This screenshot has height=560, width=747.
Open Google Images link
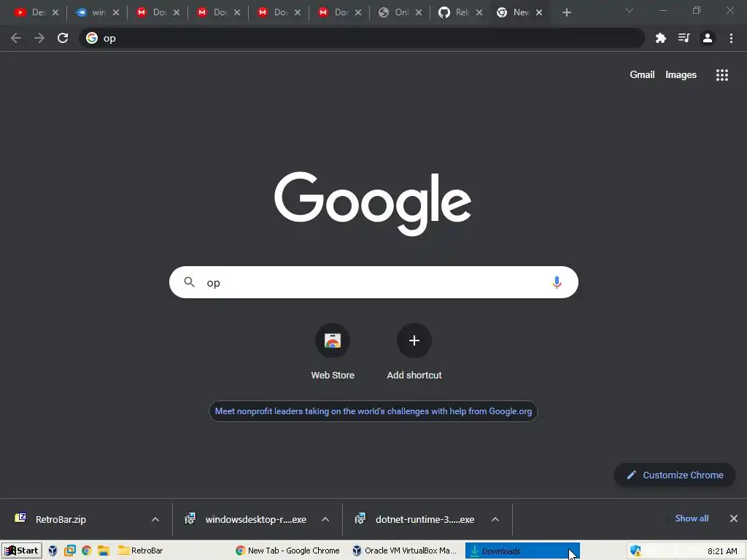681,75
